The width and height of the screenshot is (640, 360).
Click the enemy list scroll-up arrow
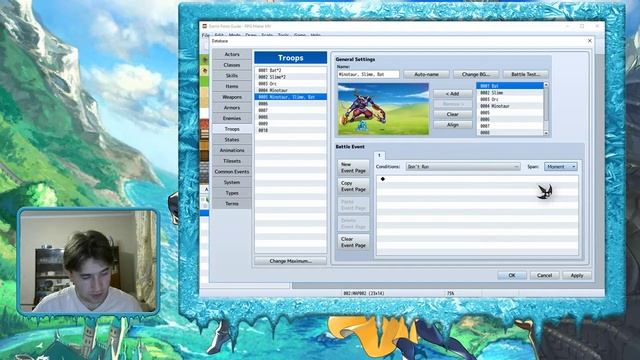point(546,84)
